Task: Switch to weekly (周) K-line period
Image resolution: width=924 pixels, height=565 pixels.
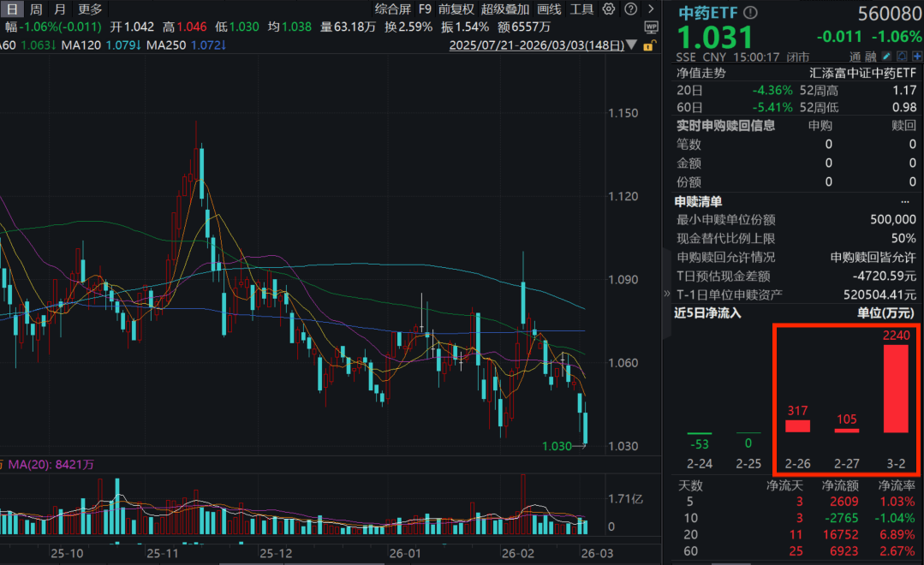Action: 36,9
